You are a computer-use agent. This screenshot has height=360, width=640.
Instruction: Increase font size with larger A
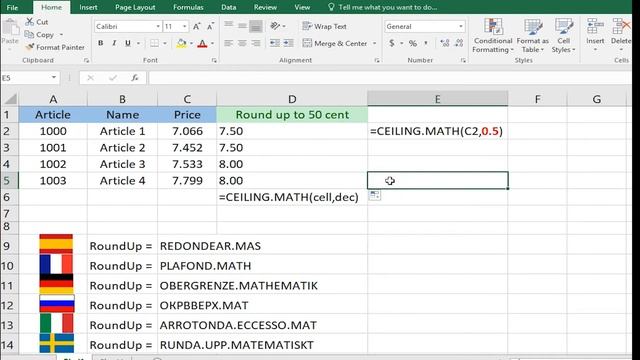(196, 27)
